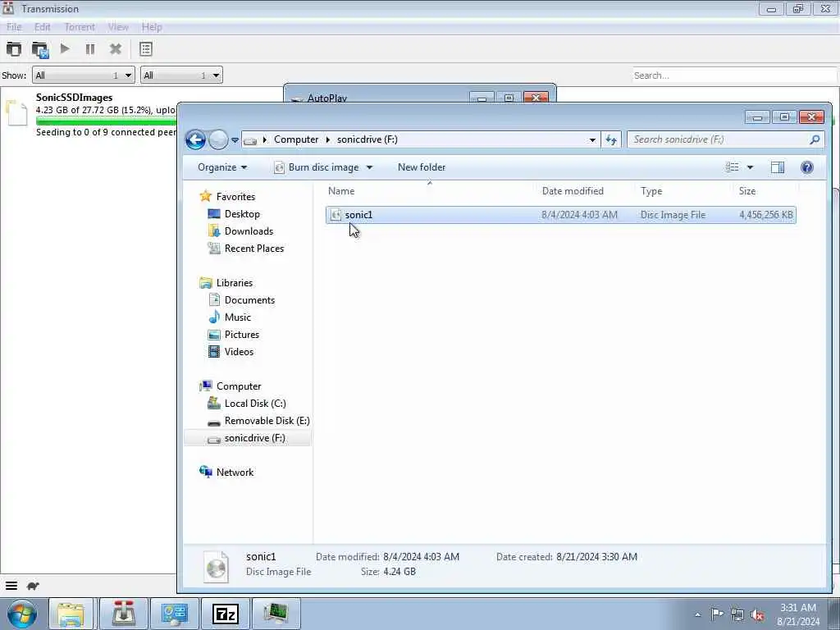
Task: Open File menu in Transmission
Action: coord(14,27)
